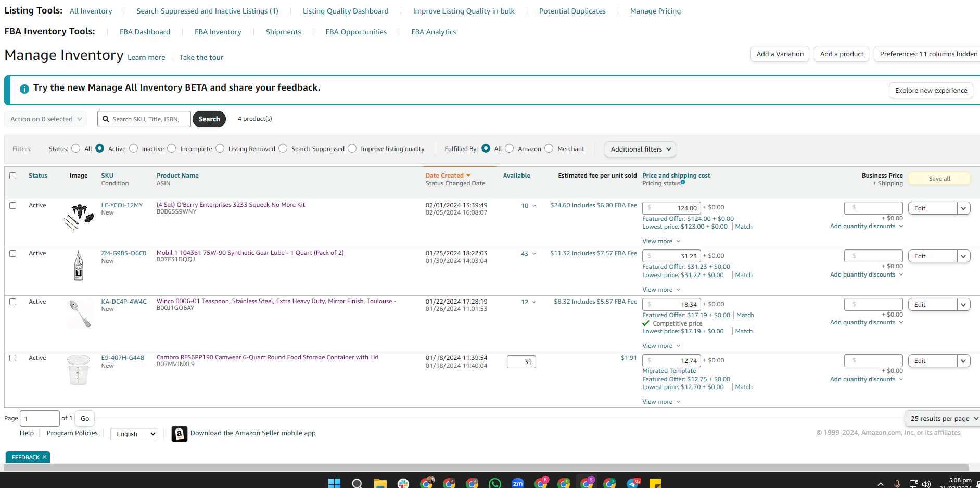
Task: Open WhatsApp from the taskbar
Action: (x=495, y=483)
